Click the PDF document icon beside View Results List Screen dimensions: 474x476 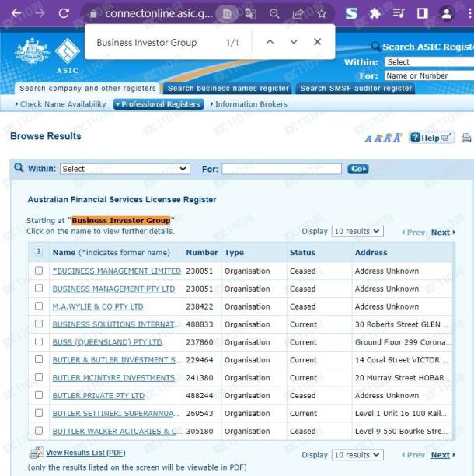pyautogui.click(x=37, y=453)
